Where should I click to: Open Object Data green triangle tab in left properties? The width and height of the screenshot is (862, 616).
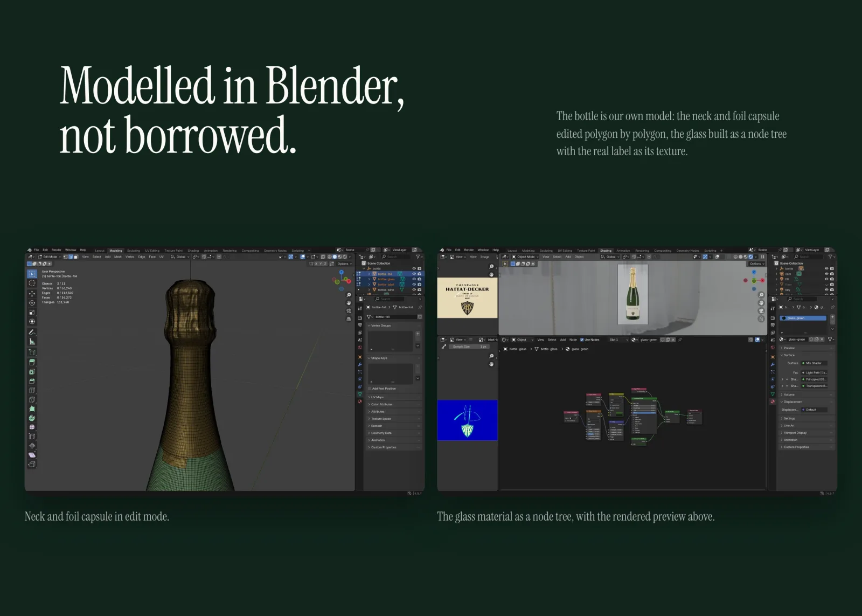[x=360, y=394]
